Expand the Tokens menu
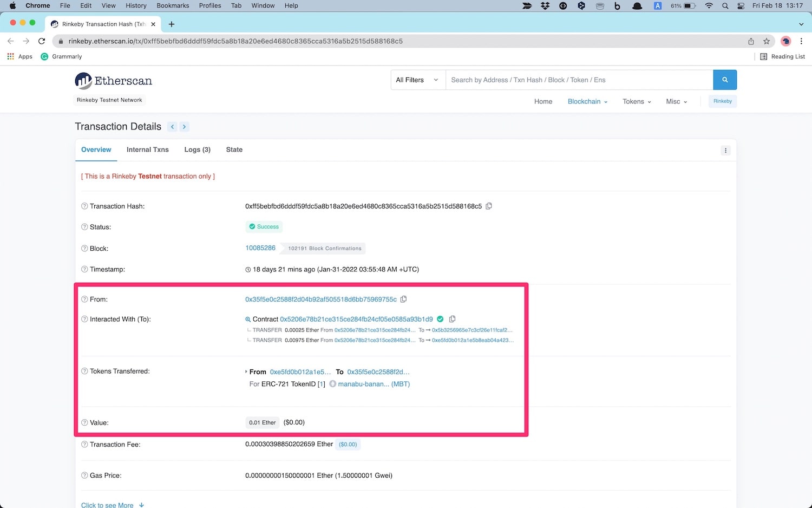The width and height of the screenshot is (812, 508). pos(637,101)
